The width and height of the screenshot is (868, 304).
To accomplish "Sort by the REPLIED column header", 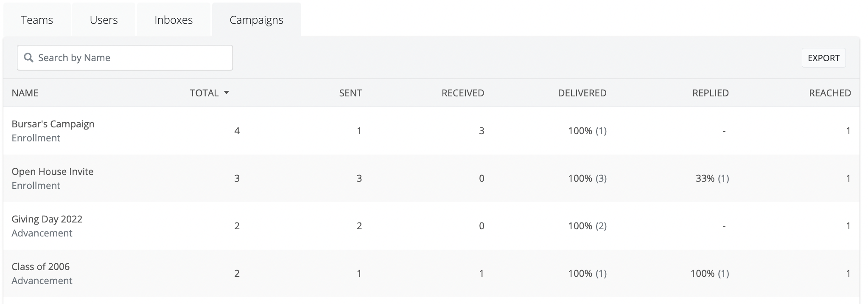I will click(710, 93).
